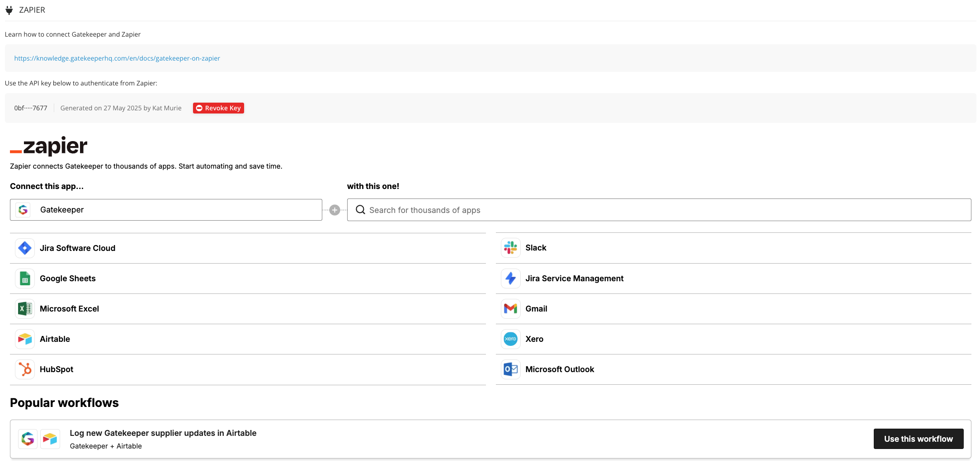Click the Google Sheets icon
980x463 pixels.
point(25,279)
